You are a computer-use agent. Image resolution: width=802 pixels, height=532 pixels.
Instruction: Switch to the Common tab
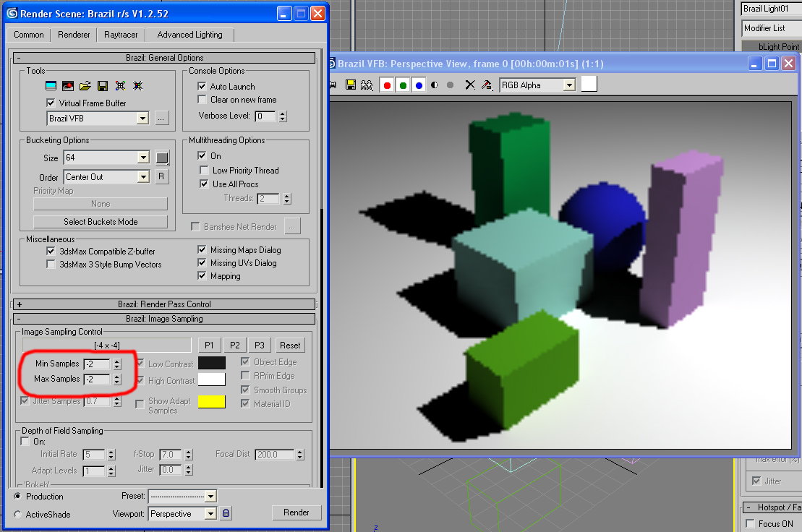pyautogui.click(x=29, y=35)
